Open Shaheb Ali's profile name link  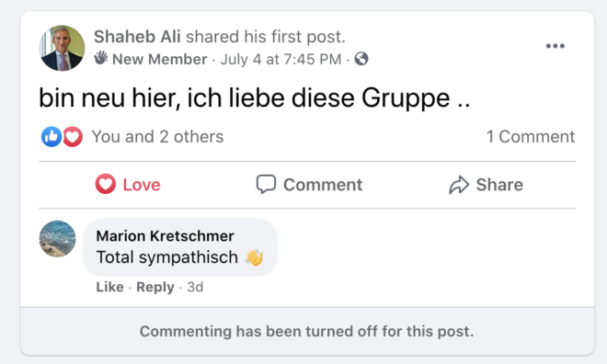[x=137, y=37]
